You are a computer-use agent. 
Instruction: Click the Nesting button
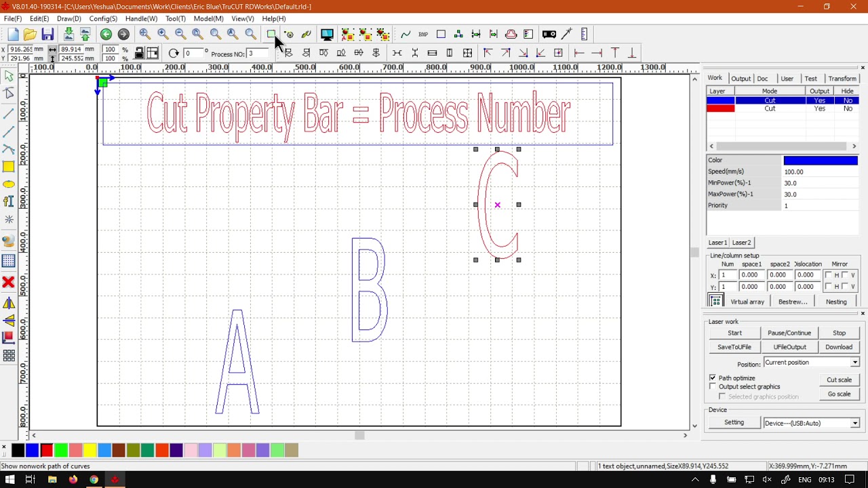click(836, 302)
